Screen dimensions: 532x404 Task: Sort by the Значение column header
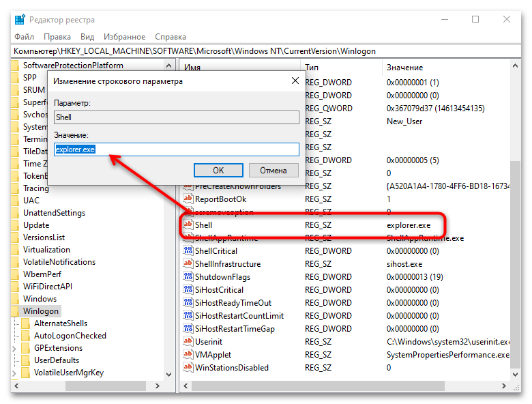(x=446, y=67)
